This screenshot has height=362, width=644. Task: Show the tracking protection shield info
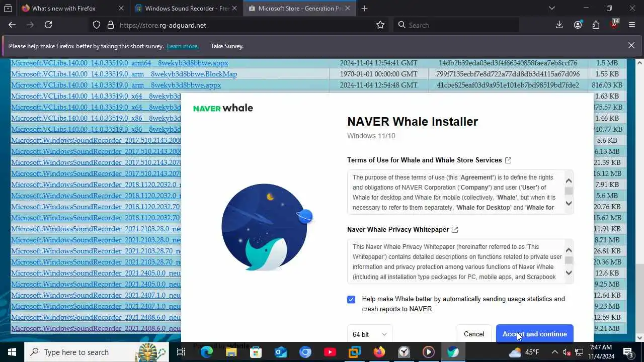(97, 25)
